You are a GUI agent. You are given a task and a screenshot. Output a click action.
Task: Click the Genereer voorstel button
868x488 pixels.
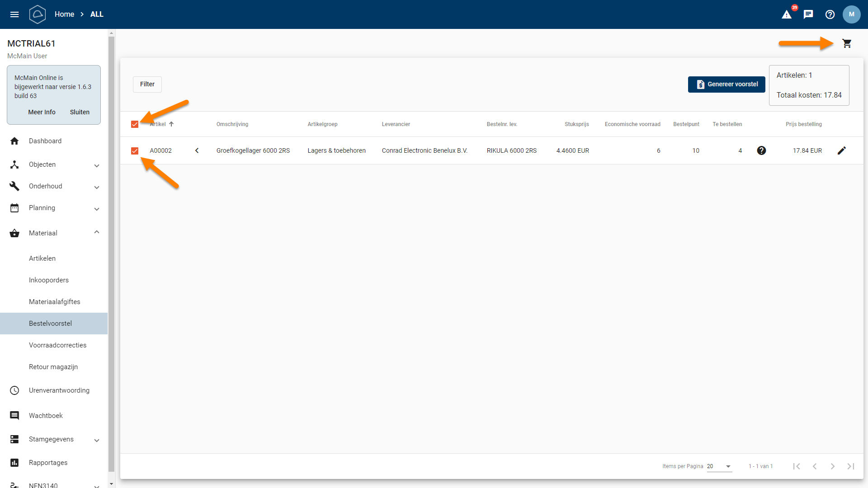point(726,84)
